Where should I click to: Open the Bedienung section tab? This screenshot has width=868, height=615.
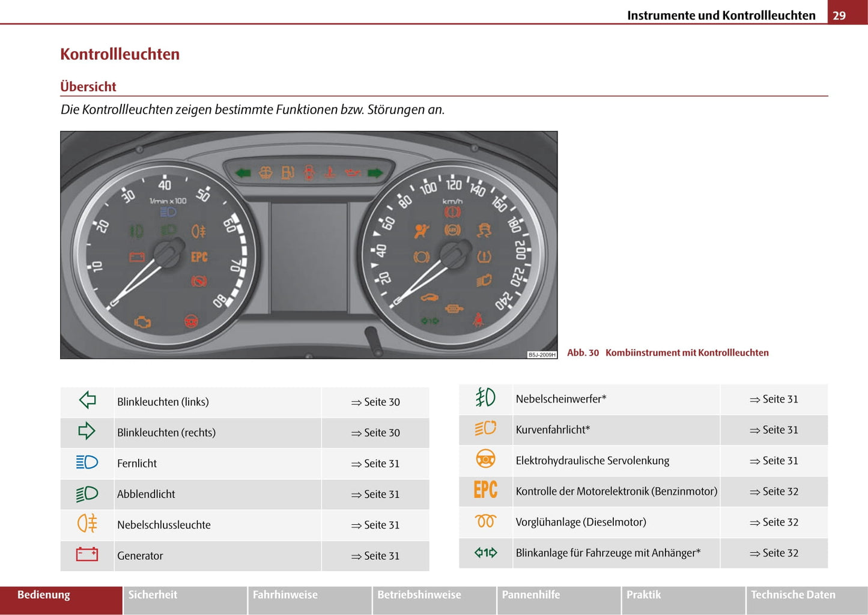click(x=61, y=599)
